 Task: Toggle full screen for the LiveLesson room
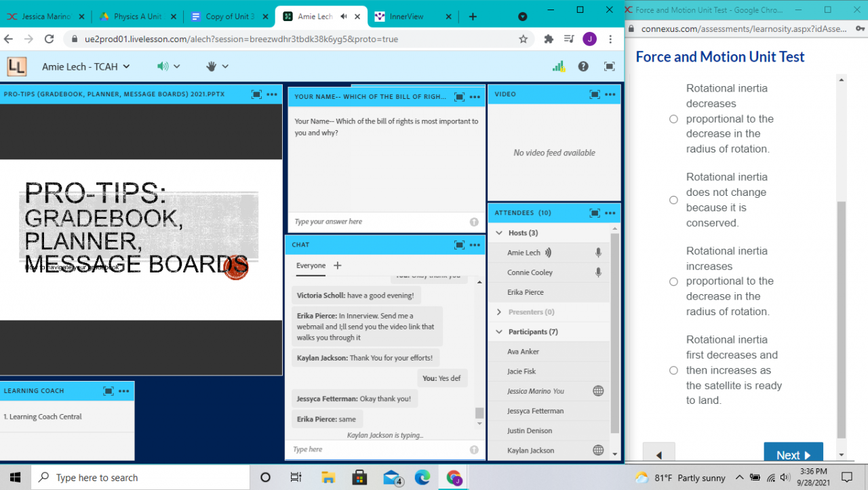coord(610,66)
